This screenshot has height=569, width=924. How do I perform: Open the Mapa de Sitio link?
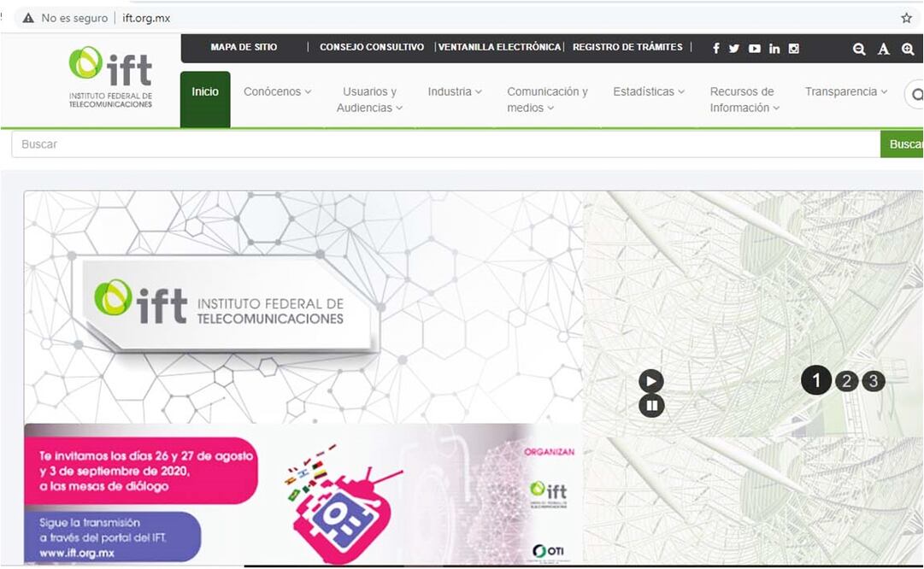click(x=244, y=48)
